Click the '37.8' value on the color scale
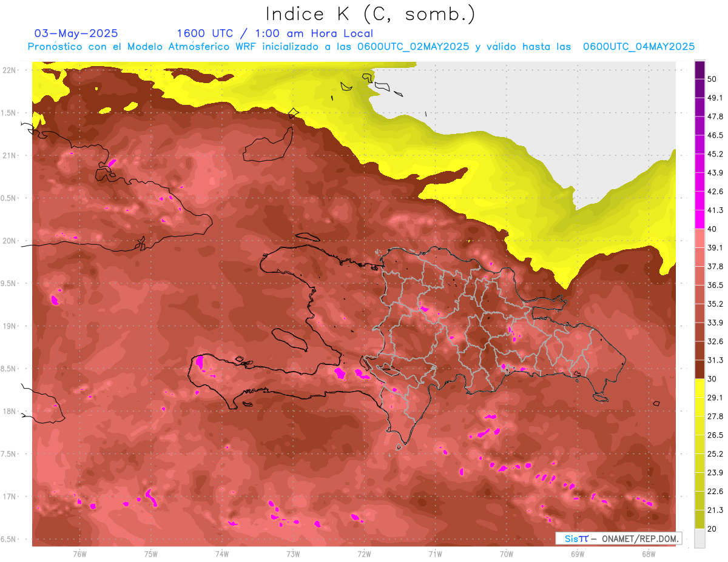Image resolution: width=728 pixels, height=562 pixels. (x=716, y=266)
